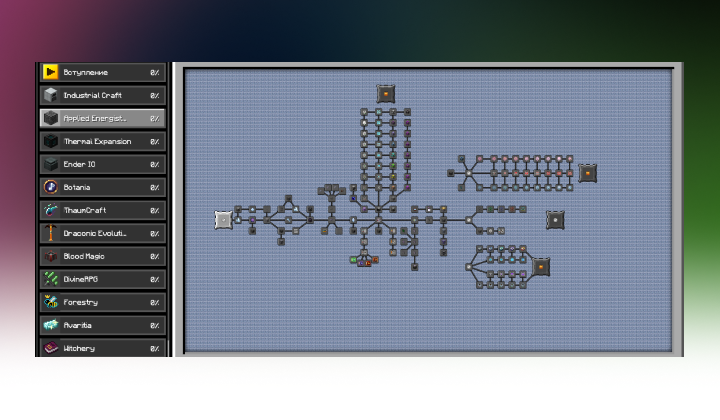Click the DivineRPG green icon
The width and height of the screenshot is (720, 420).
51,279
